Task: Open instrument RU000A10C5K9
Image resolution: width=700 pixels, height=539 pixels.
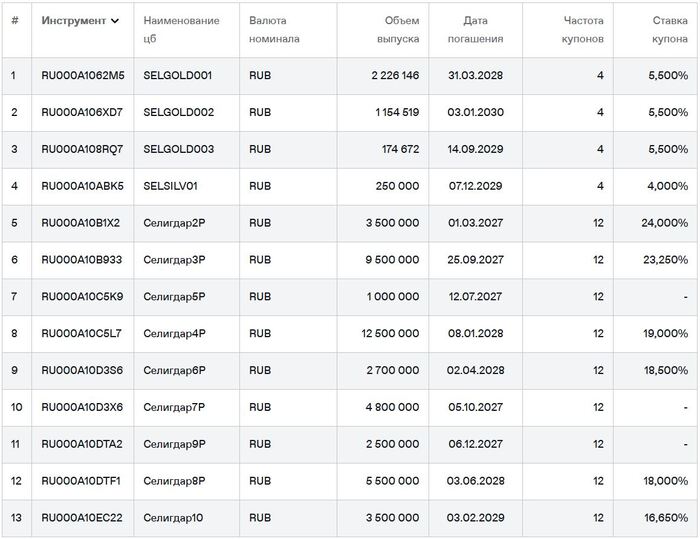Action: click(x=82, y=297)
